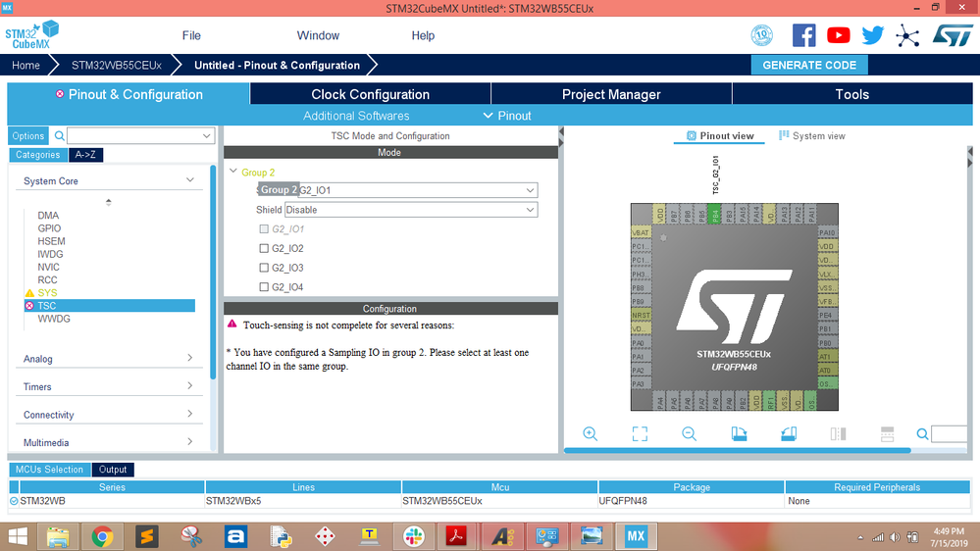This screenshot has width=980, height=551.
Task: Fit the chip to the pinout window
Action: pos(640,433)
